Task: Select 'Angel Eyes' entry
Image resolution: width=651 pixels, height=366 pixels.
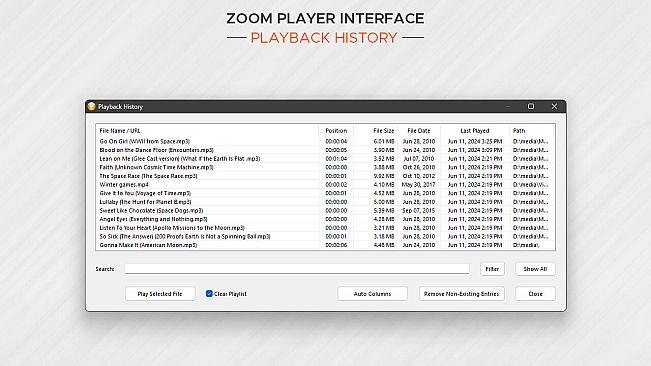Action: (x=326, y=219)
